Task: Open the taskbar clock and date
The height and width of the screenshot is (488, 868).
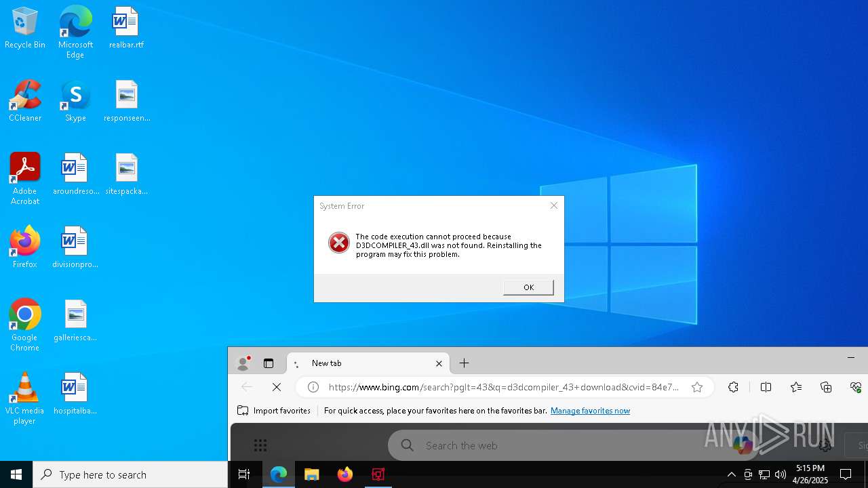Action: click(810, 474)
